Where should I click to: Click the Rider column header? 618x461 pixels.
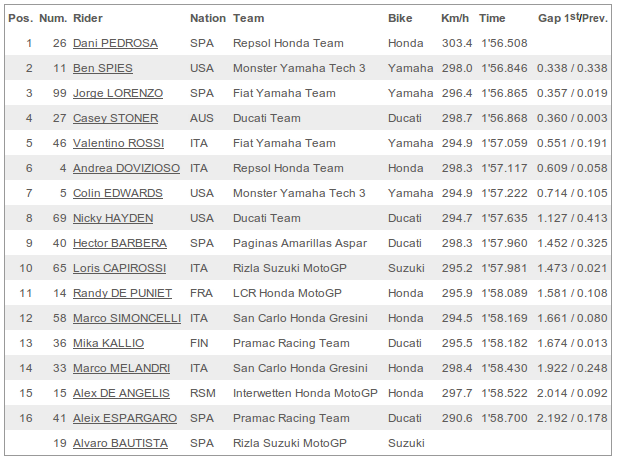pyautogui.click(x=88, y=18)
